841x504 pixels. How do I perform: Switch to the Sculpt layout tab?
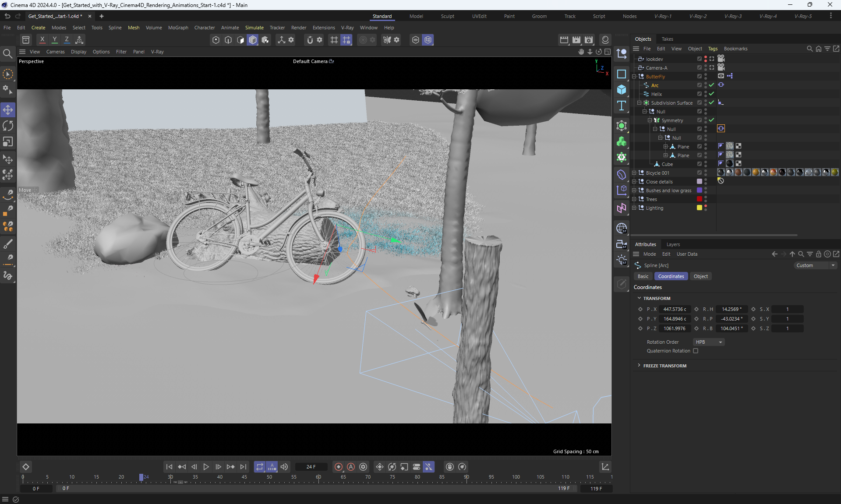click(447, 16)
